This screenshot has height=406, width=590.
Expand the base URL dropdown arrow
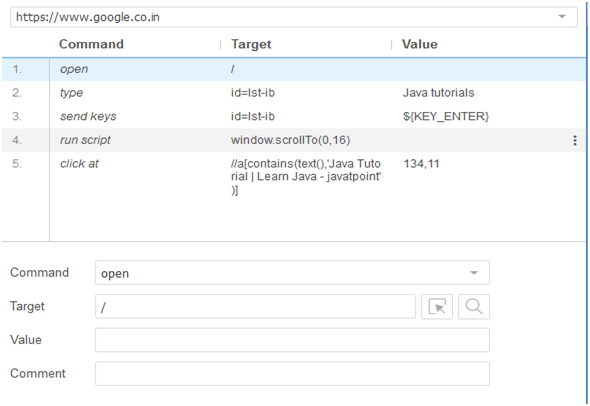tap(562, 17)
